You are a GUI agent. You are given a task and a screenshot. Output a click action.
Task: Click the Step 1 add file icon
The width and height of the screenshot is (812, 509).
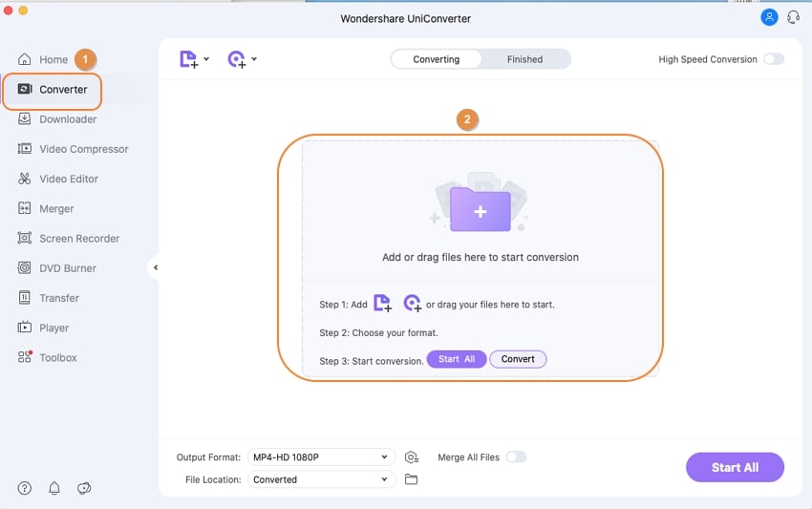tap(383, 303)
